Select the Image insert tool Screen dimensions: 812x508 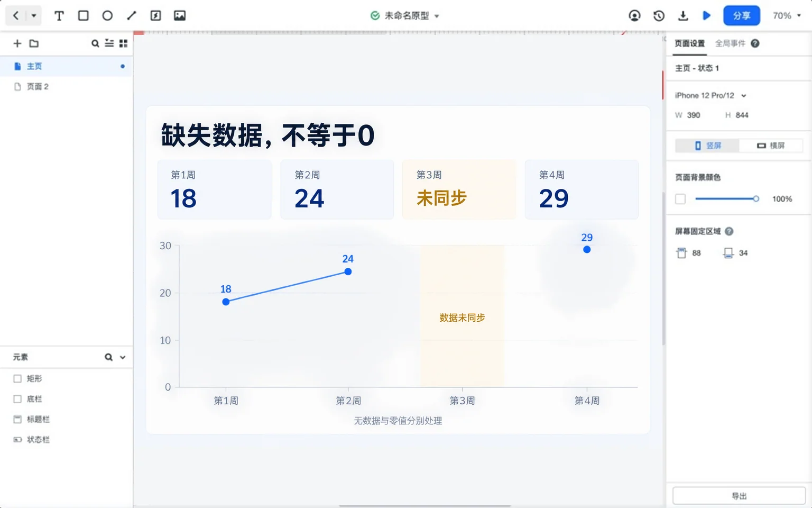click(x=180, y=16)
